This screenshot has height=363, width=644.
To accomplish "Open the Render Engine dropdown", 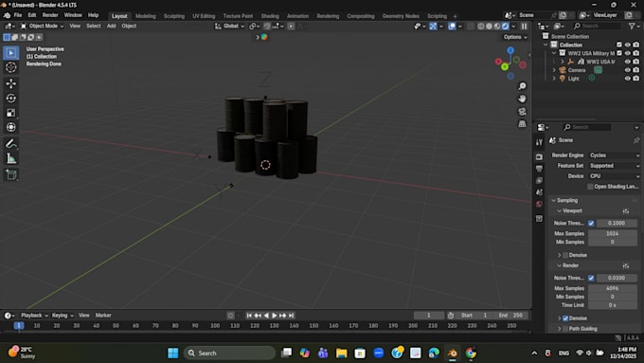I will 614,155.
